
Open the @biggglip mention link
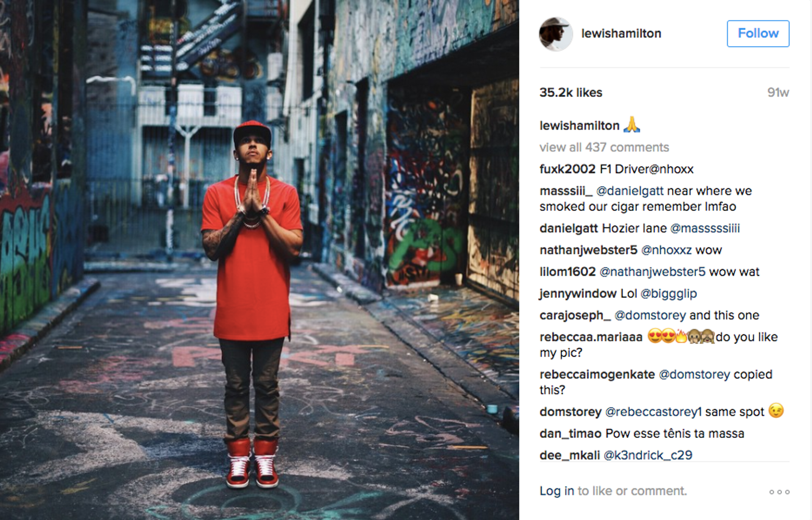668,293
